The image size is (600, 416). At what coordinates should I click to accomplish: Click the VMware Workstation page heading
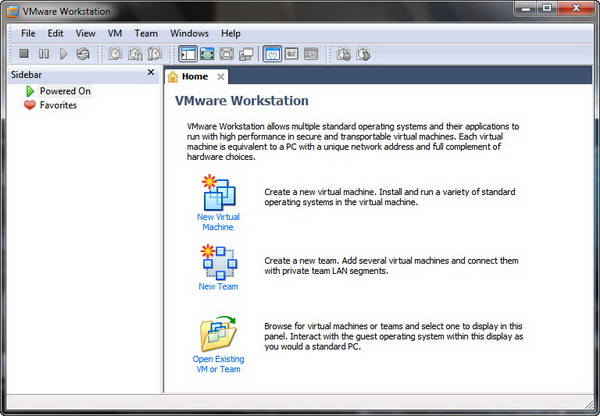pos(242,101)
